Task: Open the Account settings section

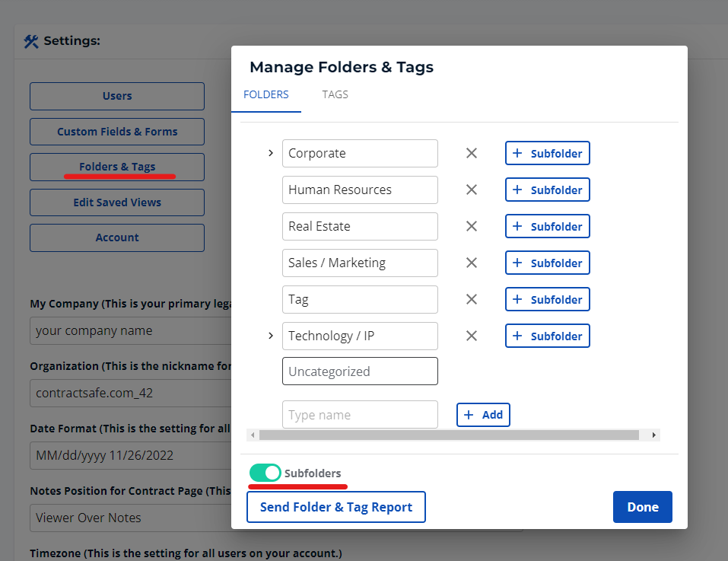Action: click(x=116, y=237)
